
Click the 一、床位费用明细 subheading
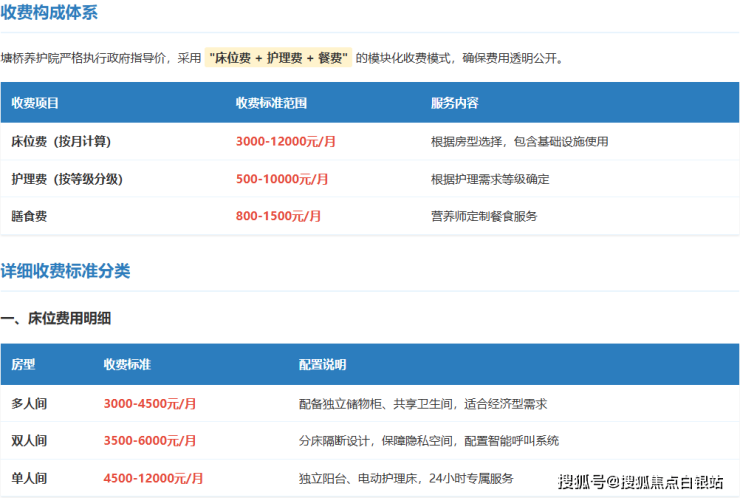point(56,318)
